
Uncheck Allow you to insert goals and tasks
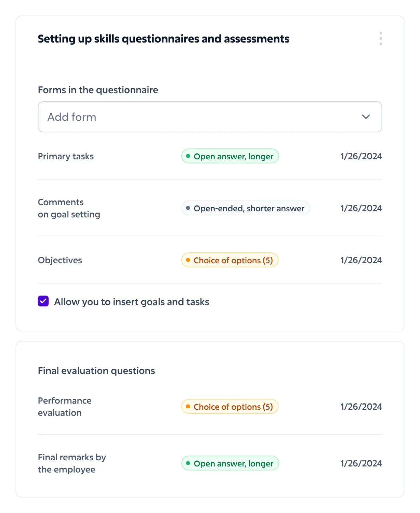[x=43, y=301]
